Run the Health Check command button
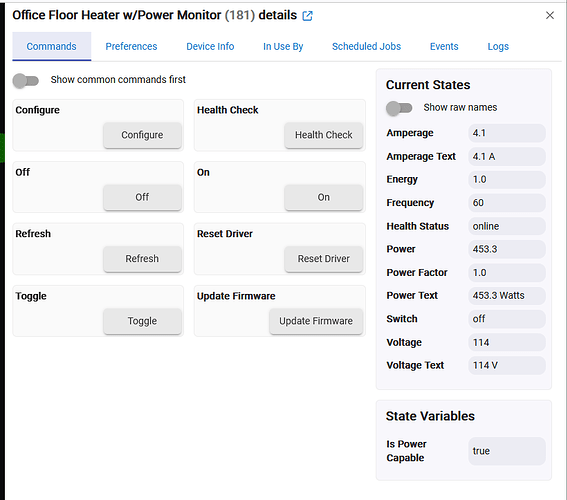The image size is (567, 500). tap(324, 135)
